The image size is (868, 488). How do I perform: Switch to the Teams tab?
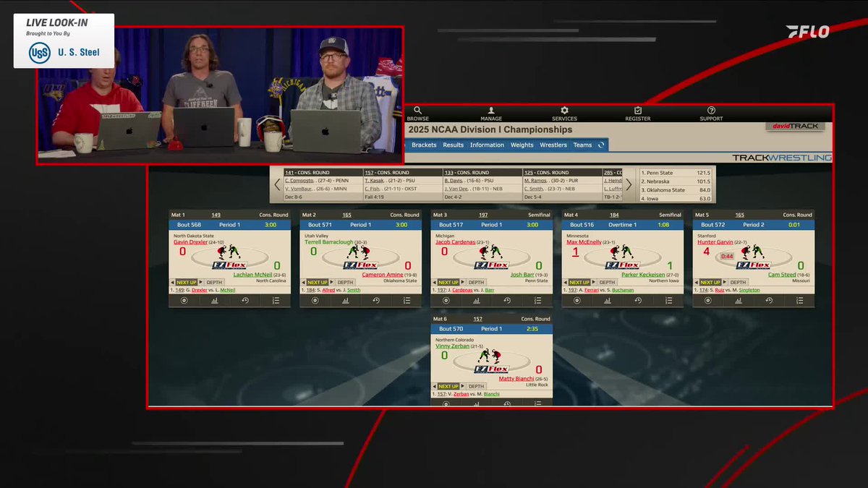click(x=582, y=145)
